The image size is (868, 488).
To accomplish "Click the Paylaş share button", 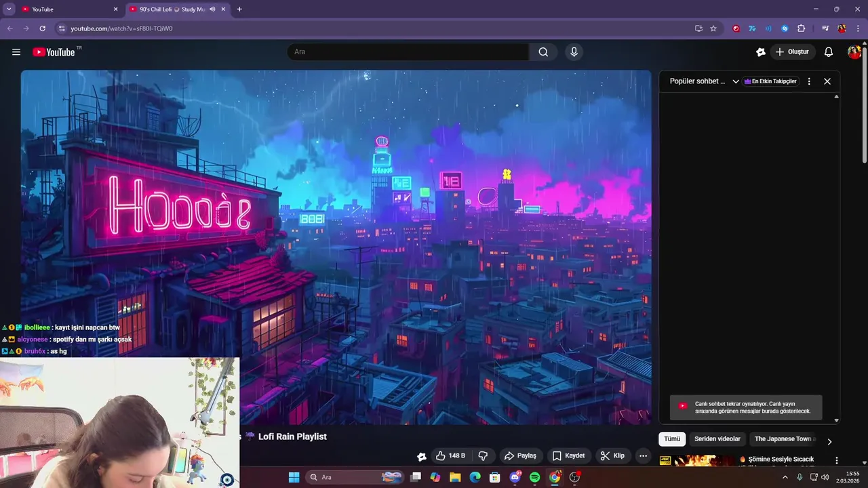I will [x=520, y=456].
